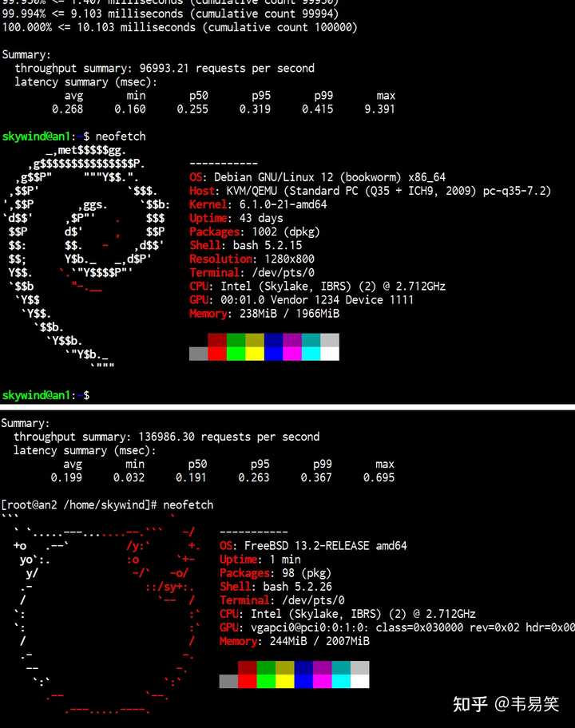This screenshot has width=575, height=728.
Task: Click the 'Uptime: 1 min' line
Action: click(260, 560)
